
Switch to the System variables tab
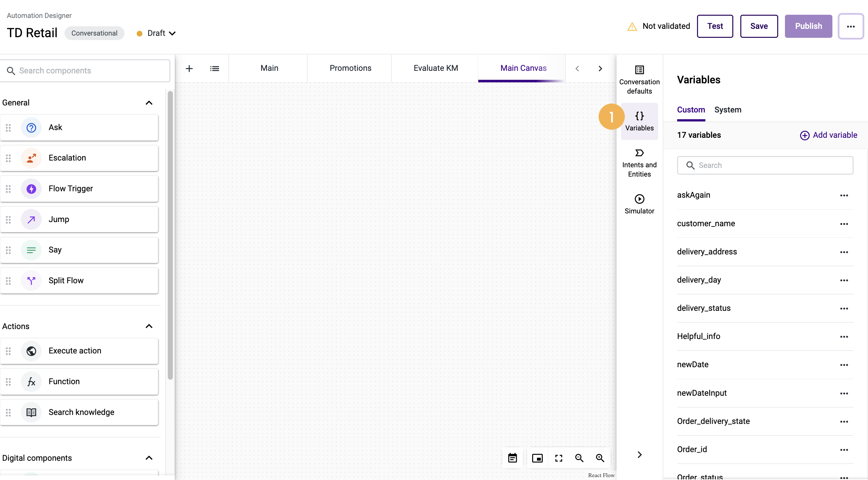(728, 110)
